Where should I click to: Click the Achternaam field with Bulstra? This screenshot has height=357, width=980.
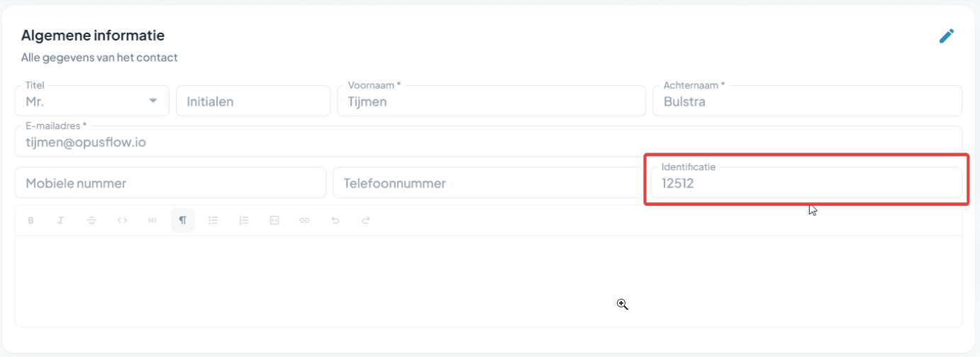[806, 101]
